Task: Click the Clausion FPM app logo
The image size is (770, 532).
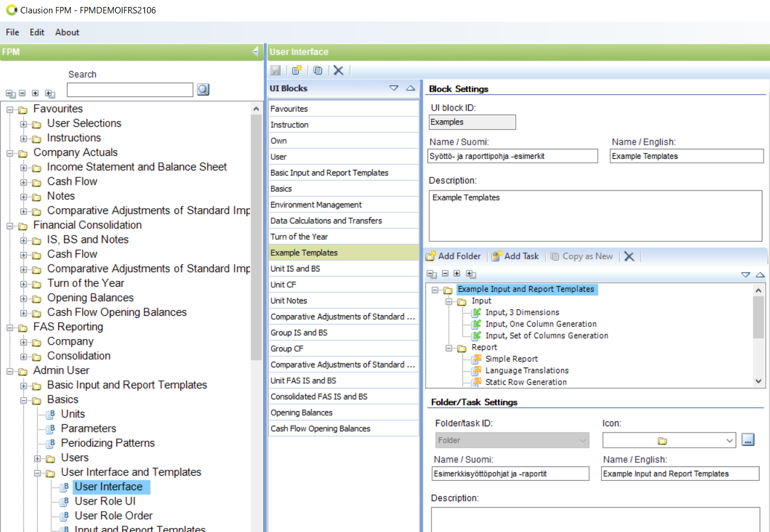Action: [11, 10]
